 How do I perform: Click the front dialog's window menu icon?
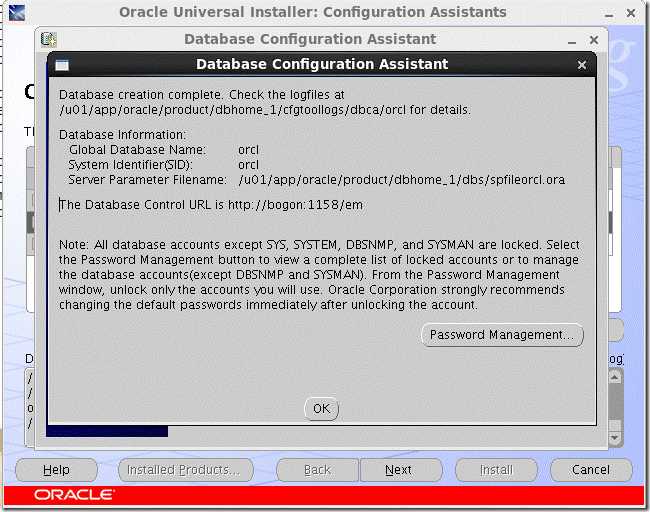coord(62,65)
